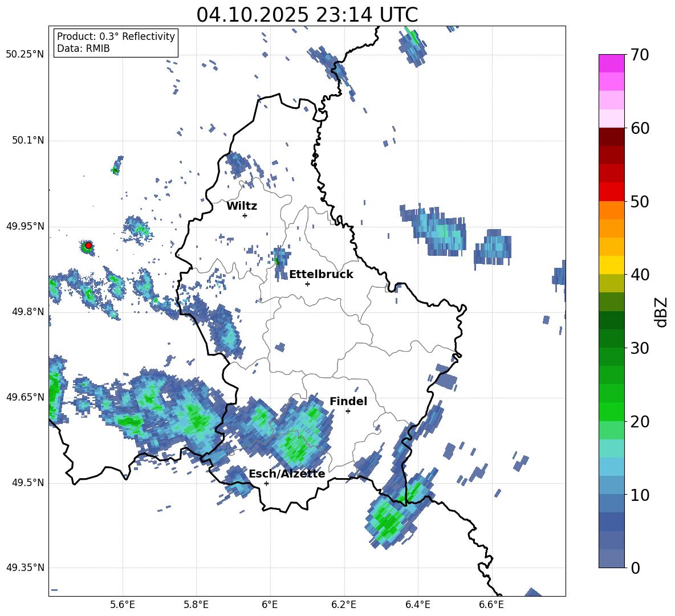This screenshot has width=675, height=616.
Task: Click the 20 tick on colorbar
Action: [x=640, y=422]
